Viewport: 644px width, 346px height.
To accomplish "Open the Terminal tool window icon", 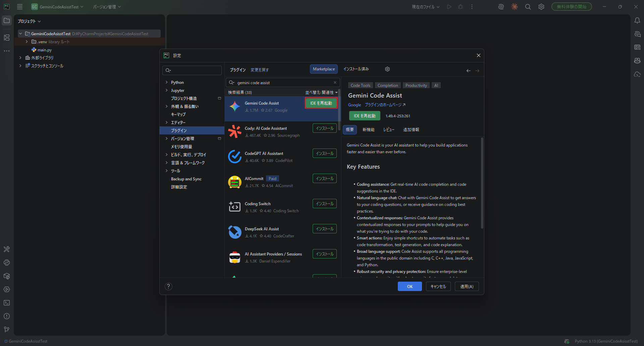I will (x=7, y=303).
